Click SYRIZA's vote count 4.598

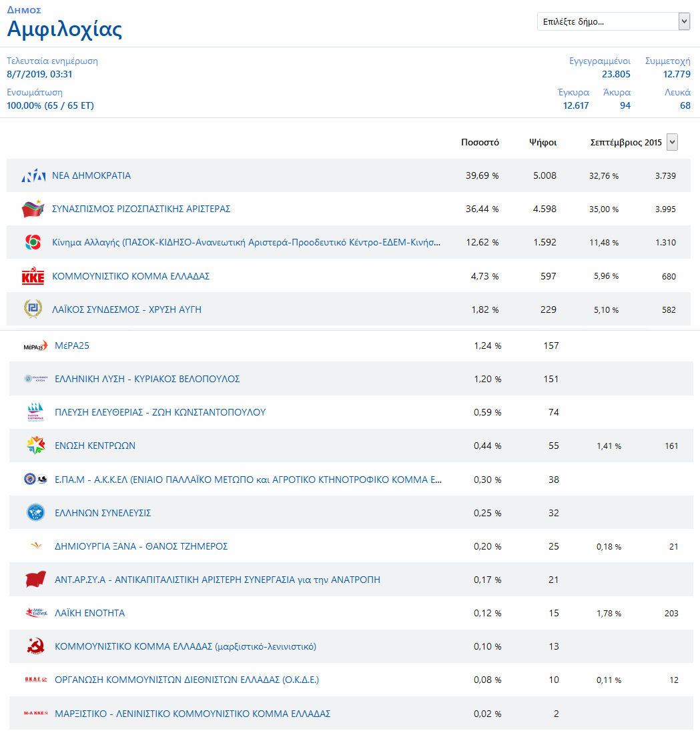(545, 209)
